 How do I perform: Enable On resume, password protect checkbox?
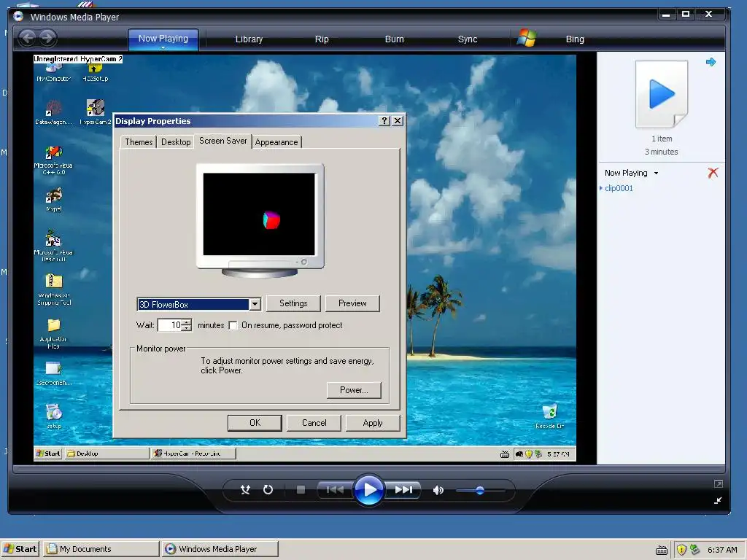click(x=233, y=326)
